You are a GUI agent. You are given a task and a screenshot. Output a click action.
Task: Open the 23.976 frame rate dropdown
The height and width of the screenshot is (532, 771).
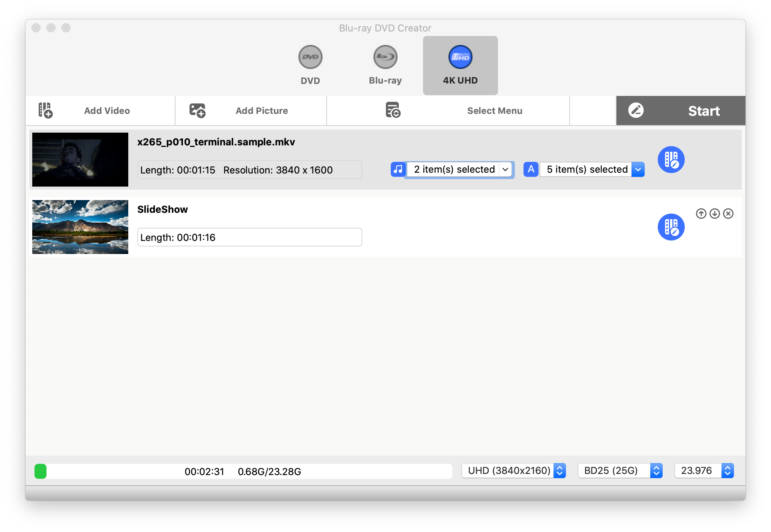pos(704,471)
